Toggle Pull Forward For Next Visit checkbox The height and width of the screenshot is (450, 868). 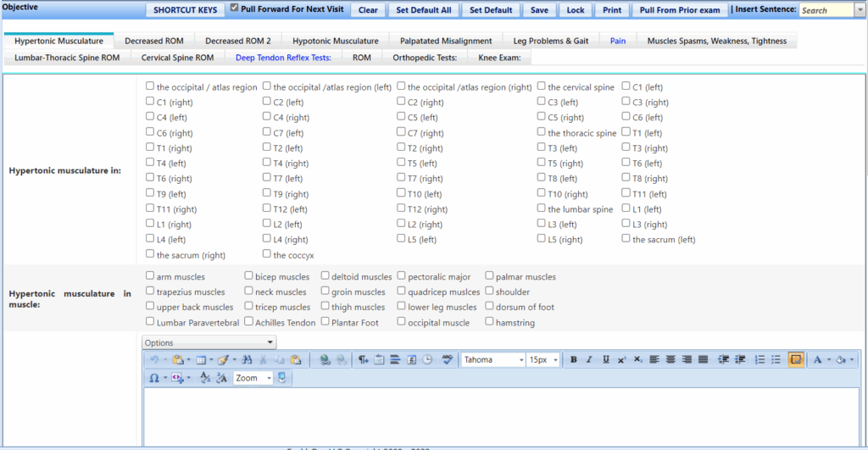point(235,8)
